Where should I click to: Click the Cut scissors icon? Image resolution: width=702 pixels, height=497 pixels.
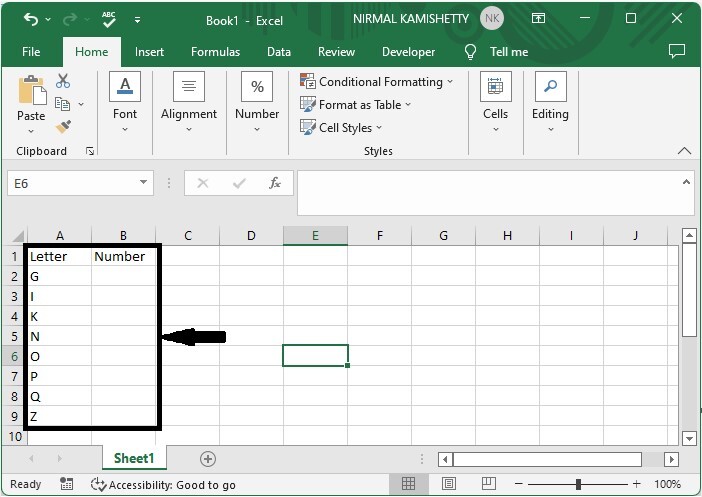[x=63, y=81]
